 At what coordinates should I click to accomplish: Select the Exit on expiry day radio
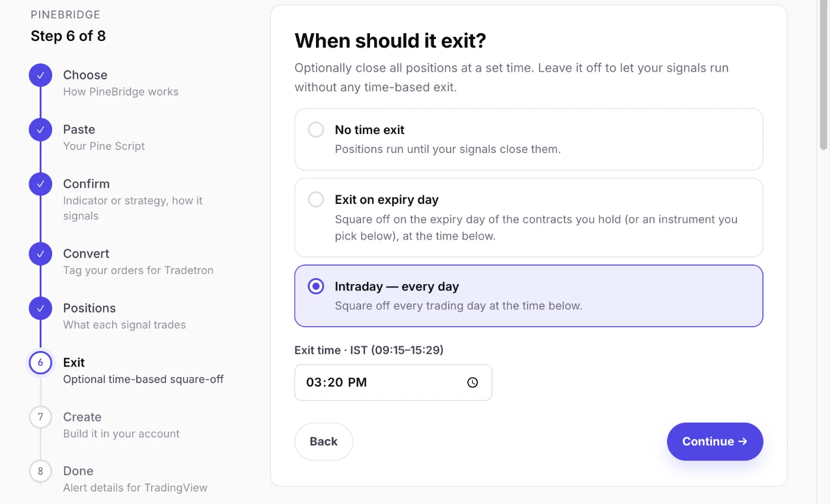(x=316, y=200)
